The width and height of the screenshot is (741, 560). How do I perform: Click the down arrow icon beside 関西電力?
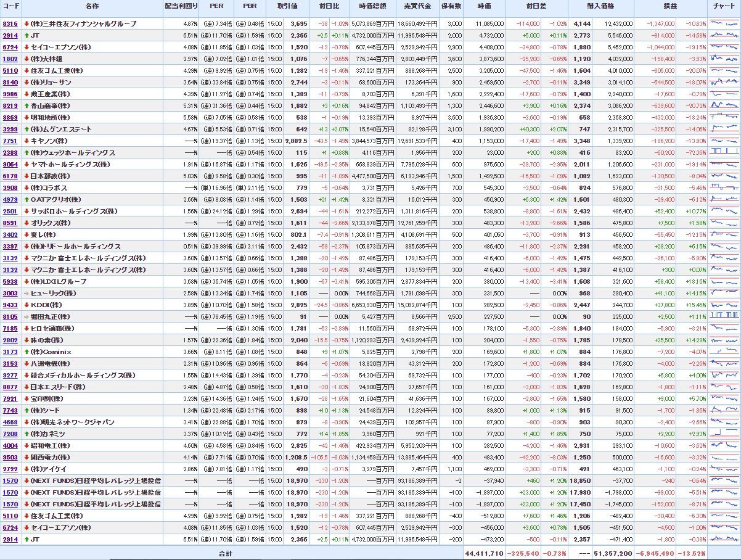click(x=27, y=457)
